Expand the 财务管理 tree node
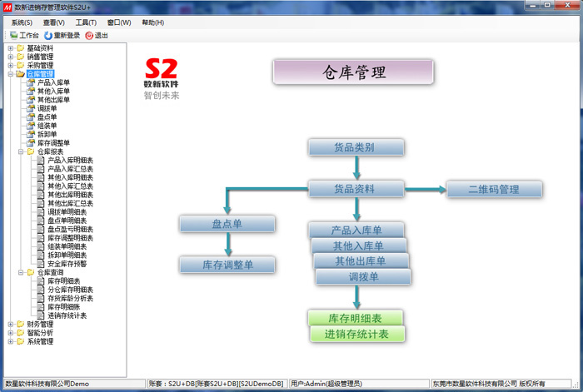This screenshot has width=583, height=392. point(11,324)
